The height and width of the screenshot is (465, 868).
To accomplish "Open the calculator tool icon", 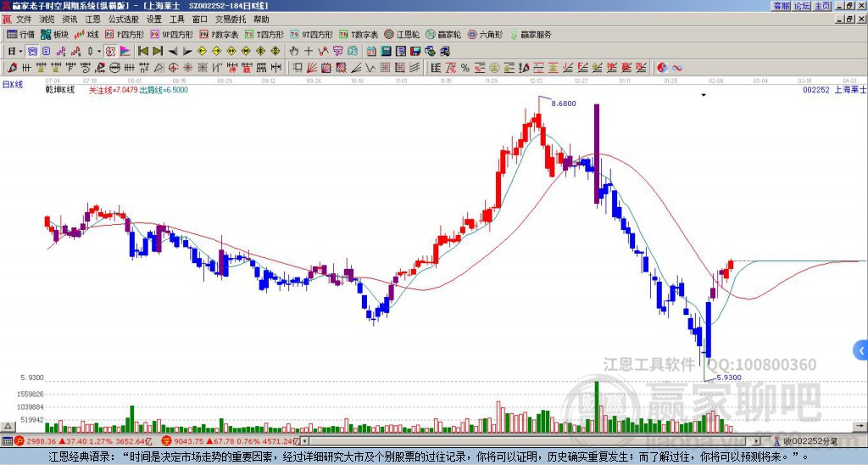I will pos(387,52).
